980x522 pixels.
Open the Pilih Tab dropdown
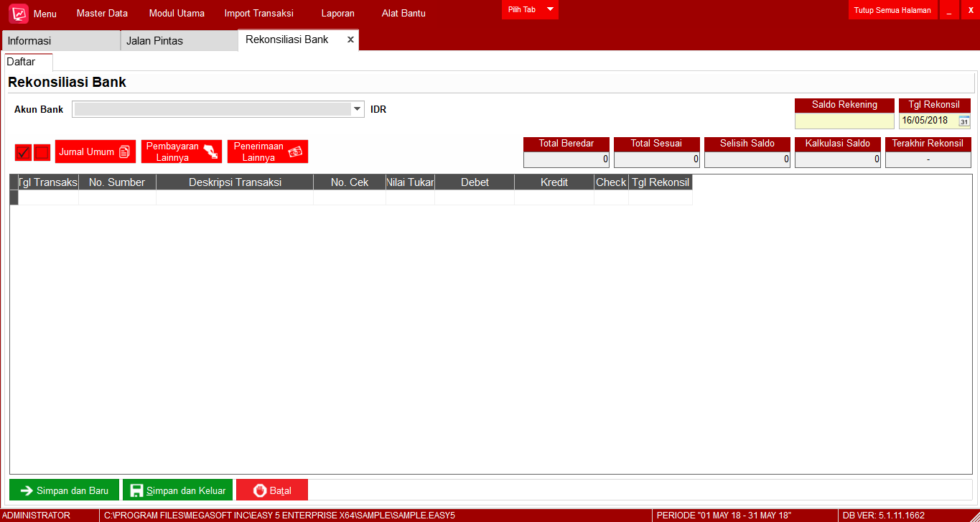(x=529, y=9)
